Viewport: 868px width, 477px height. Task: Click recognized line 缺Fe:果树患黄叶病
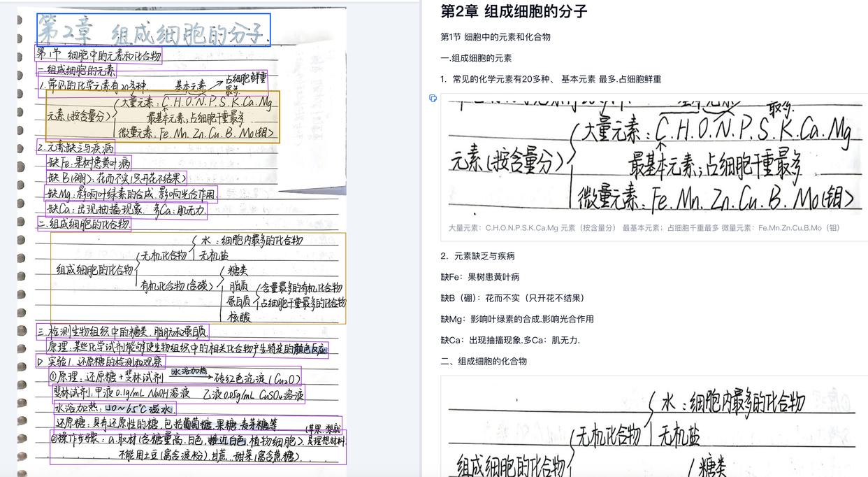coord(479,277)
